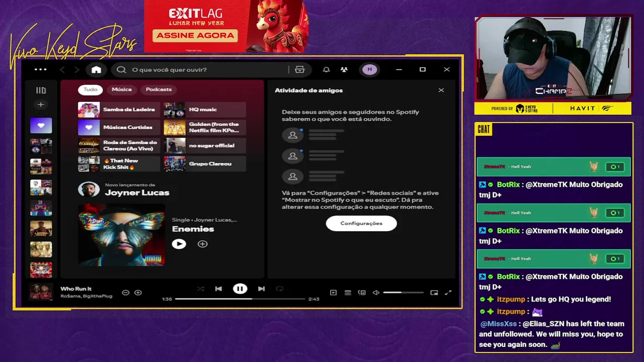644x362 pixels.
Task: Click ExitLag 'Assine Agora' banner
Action: coord(196,35)
